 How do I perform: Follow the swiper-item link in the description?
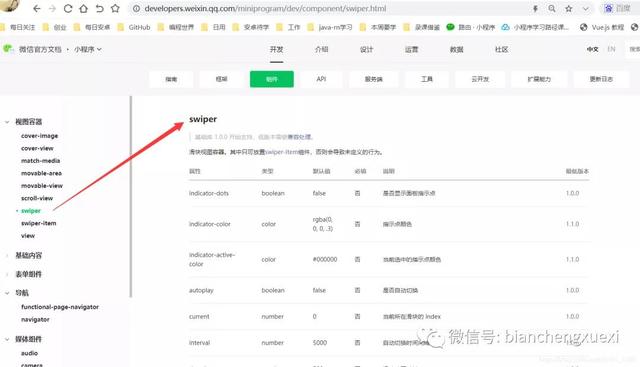[x=281, y=152]
